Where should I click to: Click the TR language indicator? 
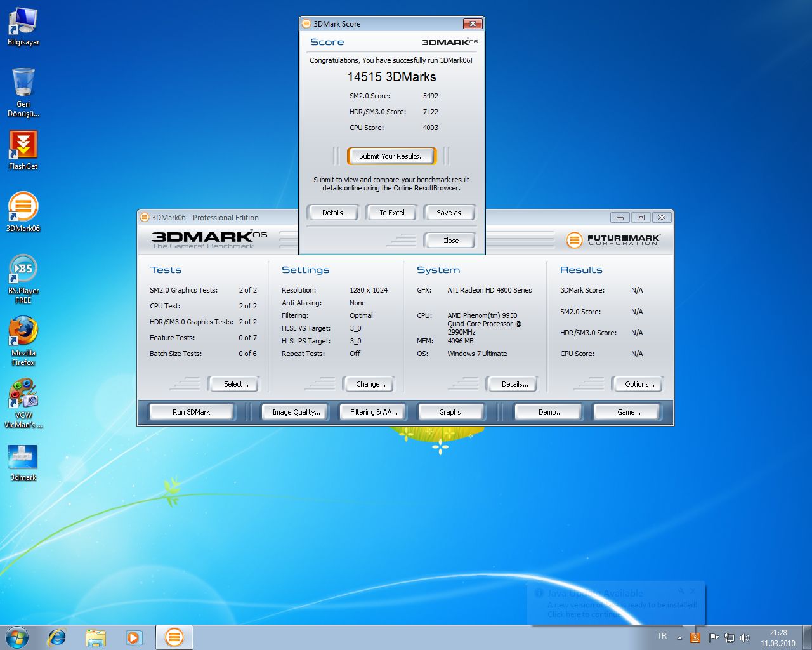pyautogui.click(x=662, y=636)
